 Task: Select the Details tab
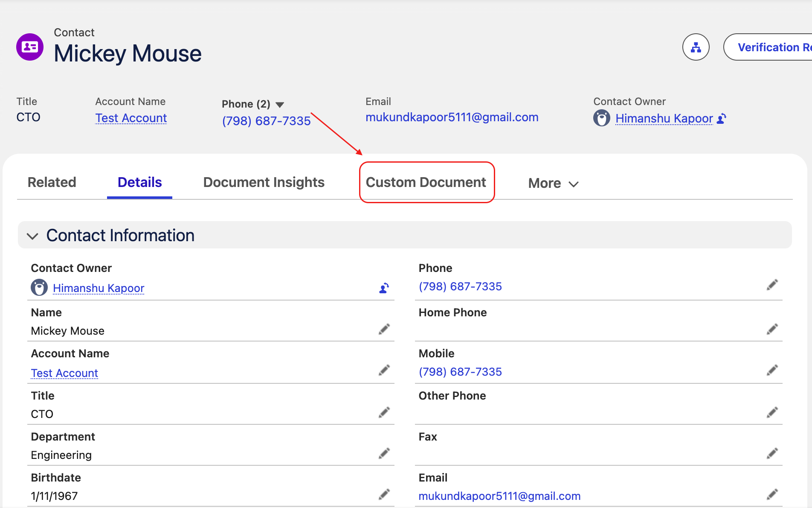pos(139,182)
